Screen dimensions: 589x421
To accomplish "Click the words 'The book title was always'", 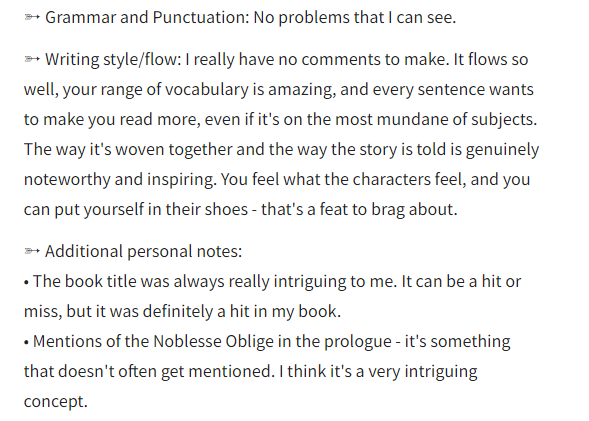I will (129, 281).
